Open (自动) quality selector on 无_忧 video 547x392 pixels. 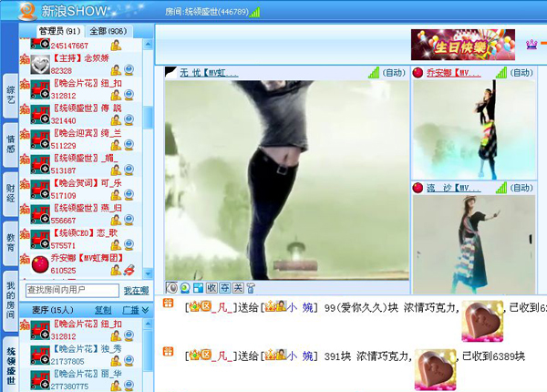(394, 73)
